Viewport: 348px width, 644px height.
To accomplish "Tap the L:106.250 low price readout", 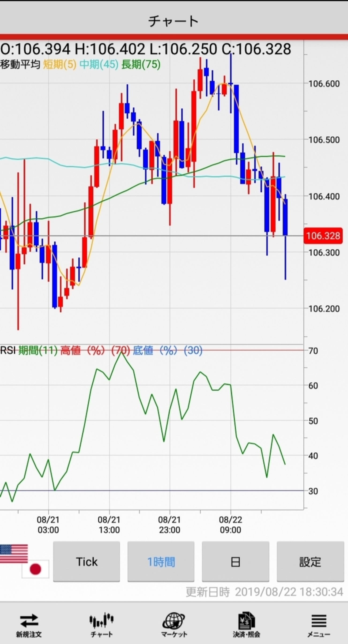I will coord(183,49).
